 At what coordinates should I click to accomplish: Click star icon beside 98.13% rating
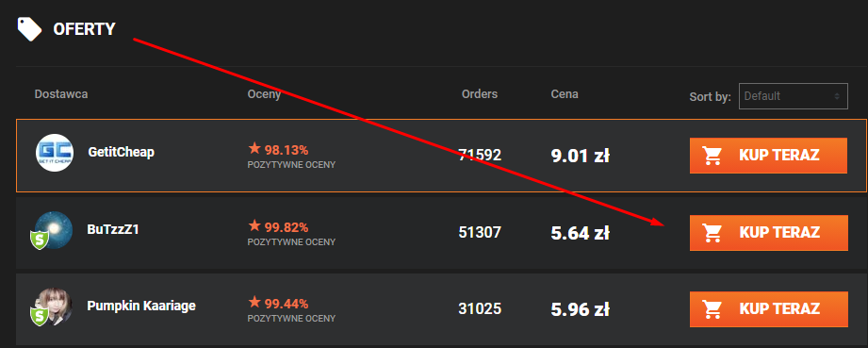[254, 148]
